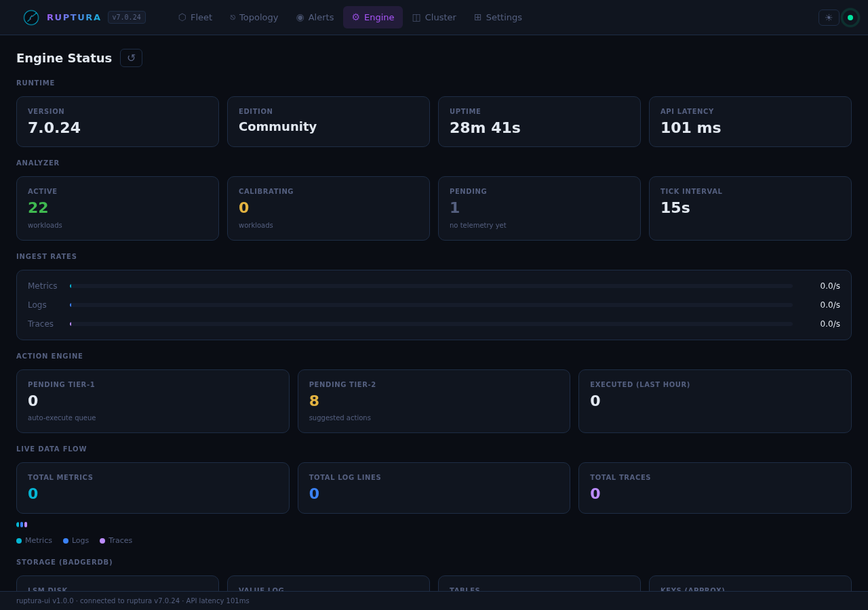Click the Total Metrics value
This screenshot has height=610, width=868.
pyautogui.click(x=33, y=494)
